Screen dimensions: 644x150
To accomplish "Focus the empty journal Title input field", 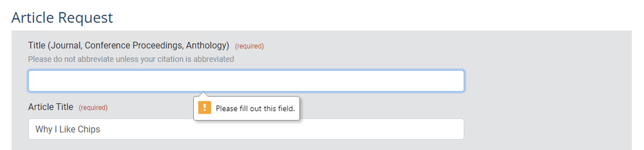I will point(246,81).
